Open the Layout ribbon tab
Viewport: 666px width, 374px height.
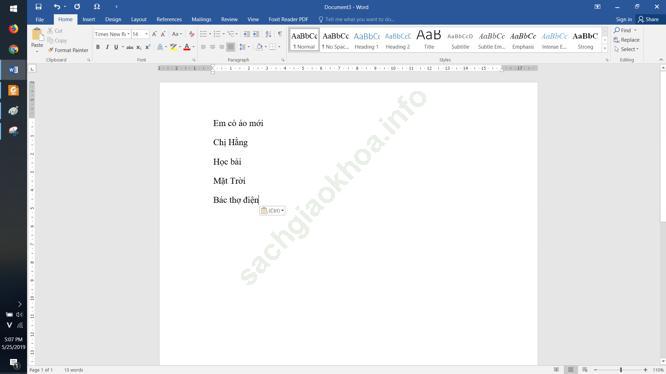[138, 20]
